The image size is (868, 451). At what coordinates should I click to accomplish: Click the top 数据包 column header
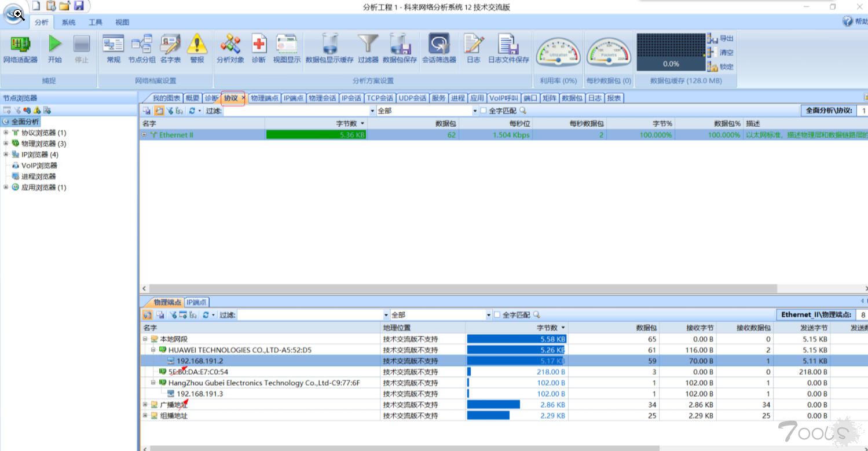(x=413, y=123)
